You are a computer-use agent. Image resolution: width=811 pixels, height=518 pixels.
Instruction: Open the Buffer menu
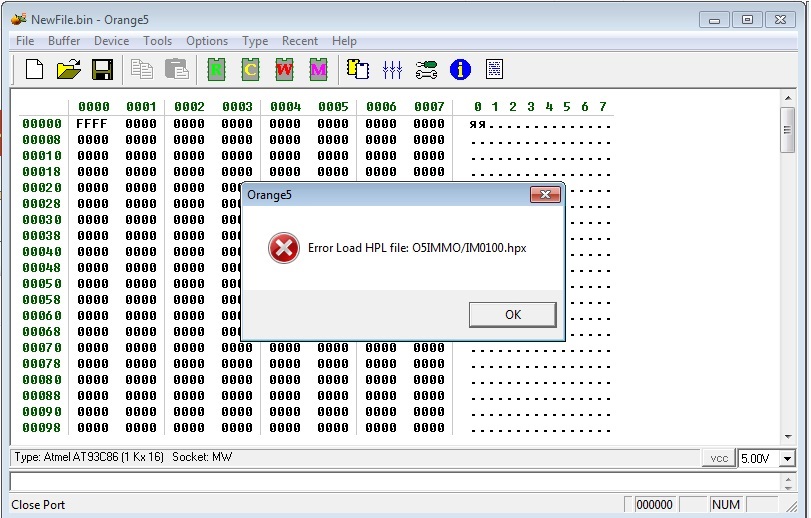64,41
